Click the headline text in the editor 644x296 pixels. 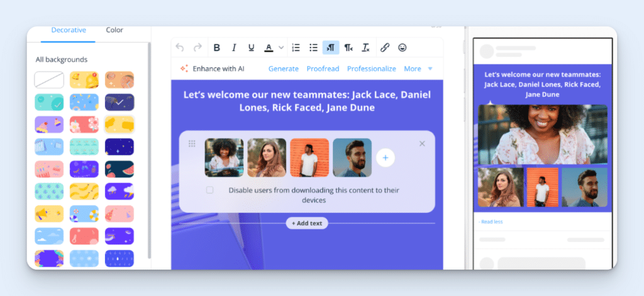307,101
